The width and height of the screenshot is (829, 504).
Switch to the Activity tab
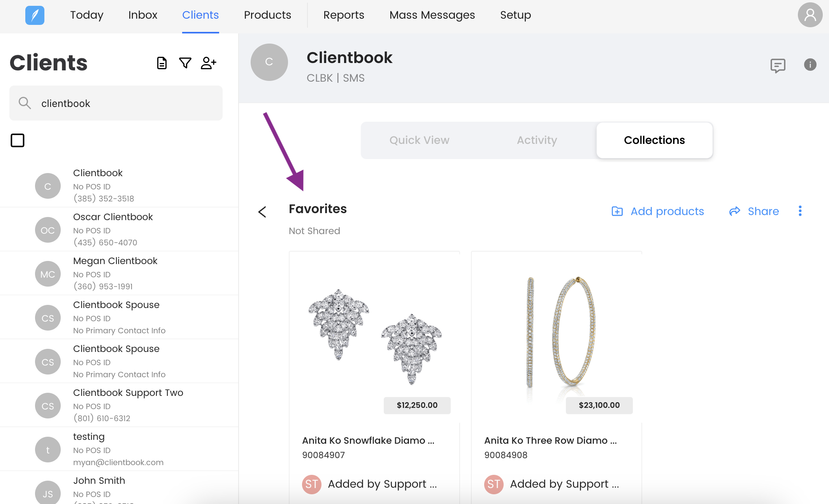pyautogui.click(x=537, y=140)
